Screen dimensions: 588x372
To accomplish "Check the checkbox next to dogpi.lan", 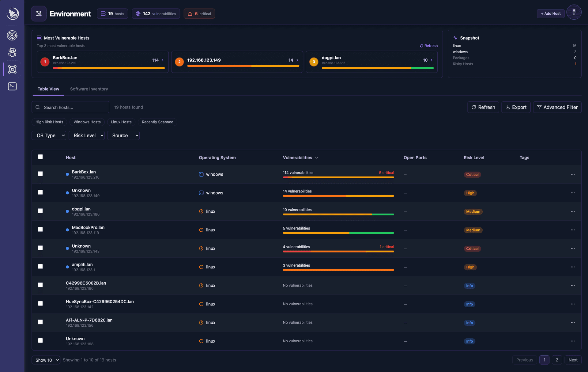I will [40, 211].
